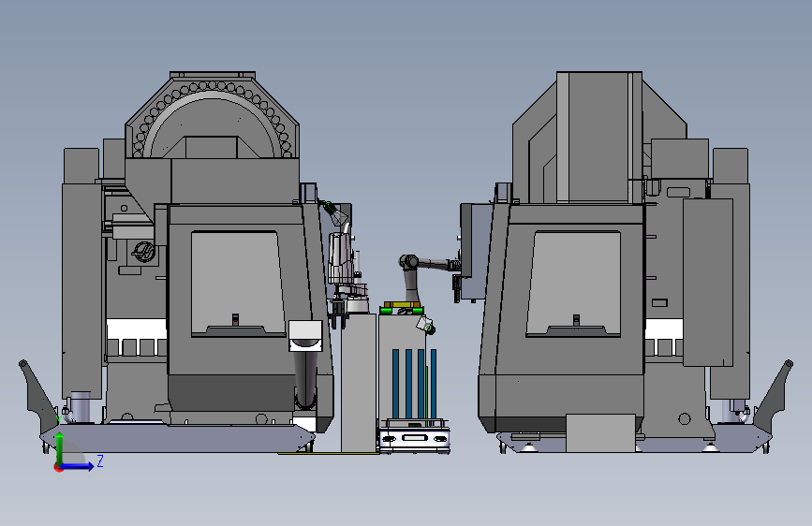Select the light gray box at right machine base

pyautogui.click(x=600, y=432)
